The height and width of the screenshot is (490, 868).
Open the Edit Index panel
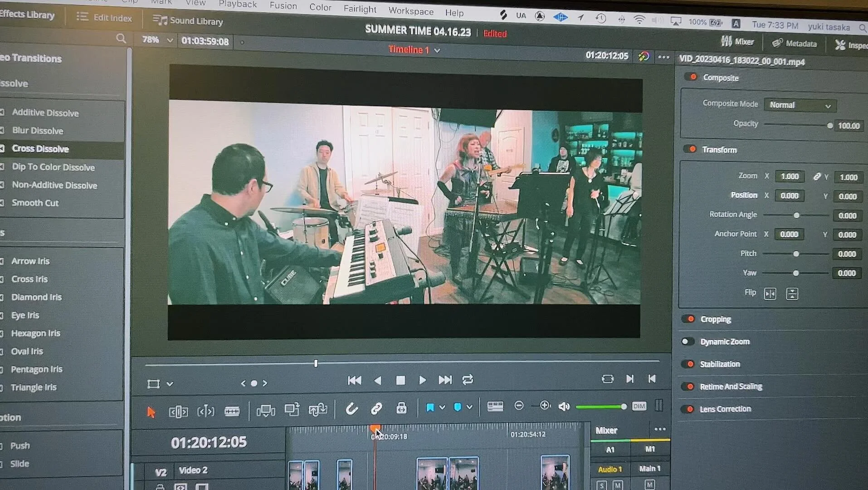(x=104, y=18)
